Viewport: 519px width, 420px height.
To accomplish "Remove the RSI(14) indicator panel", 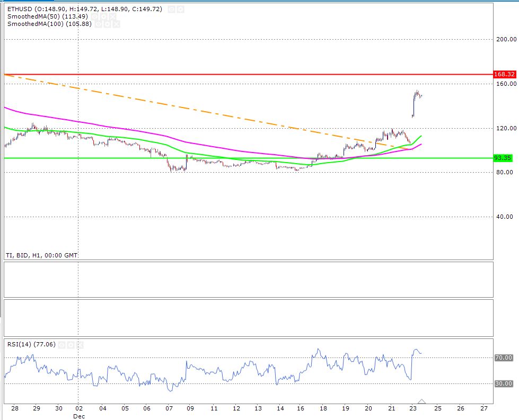I will pos(79,345).
